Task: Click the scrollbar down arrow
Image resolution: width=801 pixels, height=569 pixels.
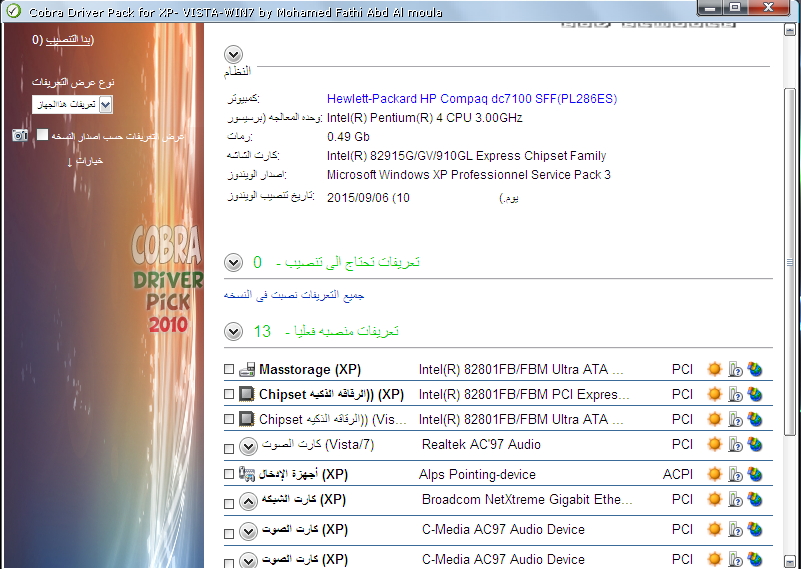Action: [789, 560]
